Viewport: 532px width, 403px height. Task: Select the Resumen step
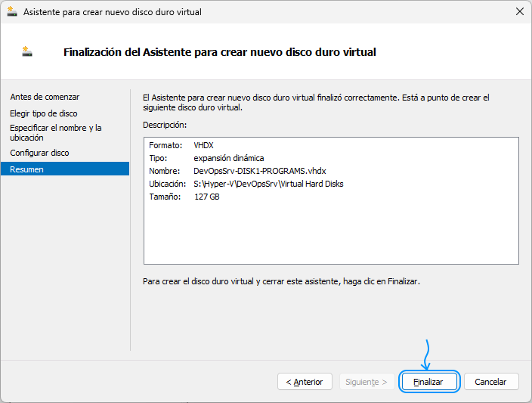coord(65,169)
